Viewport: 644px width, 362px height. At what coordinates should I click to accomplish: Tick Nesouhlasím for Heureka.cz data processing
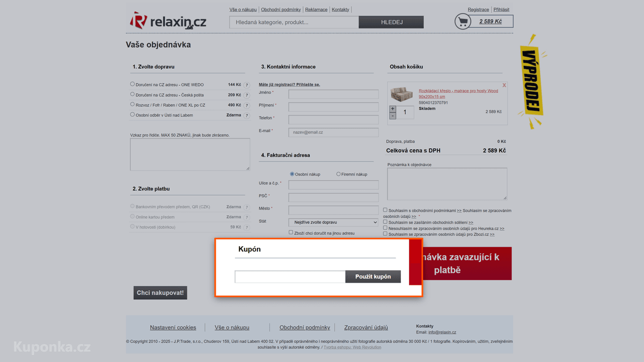point(385,228)
